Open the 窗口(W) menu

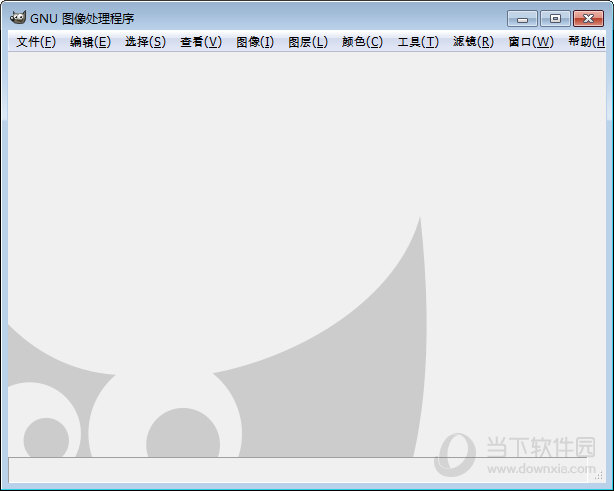pyautogui.click(x=531, y=42)
